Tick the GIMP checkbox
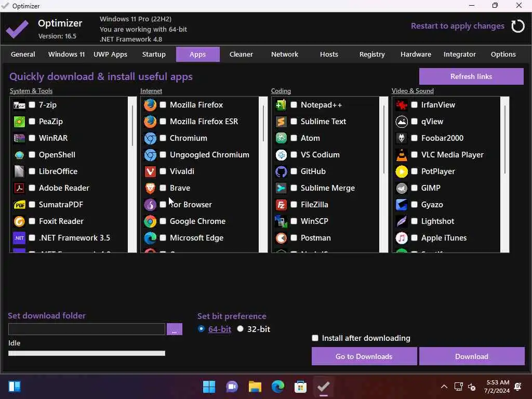The width and height of the screenshot is (532, 399). (414, 188)
